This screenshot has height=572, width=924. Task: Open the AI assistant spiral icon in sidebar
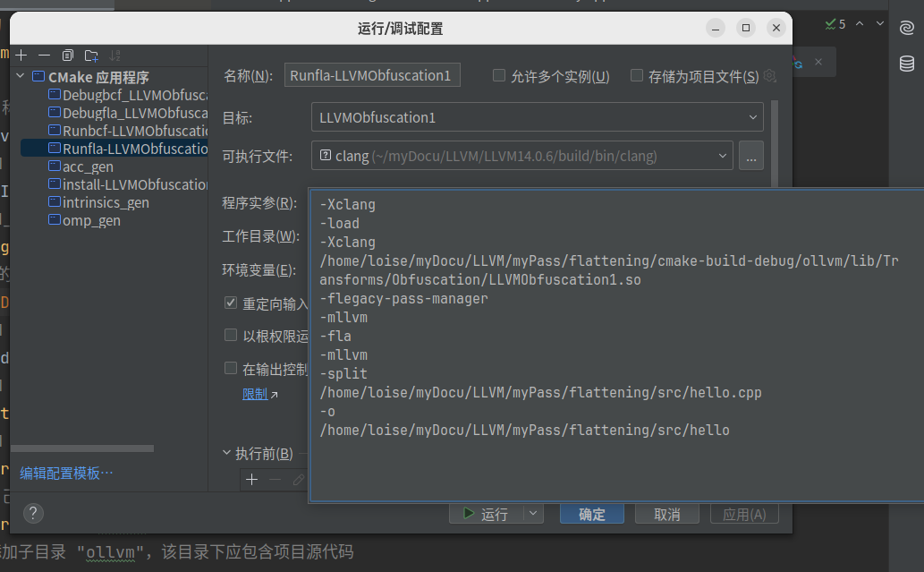pyautogui.click(x=907, y=27)
